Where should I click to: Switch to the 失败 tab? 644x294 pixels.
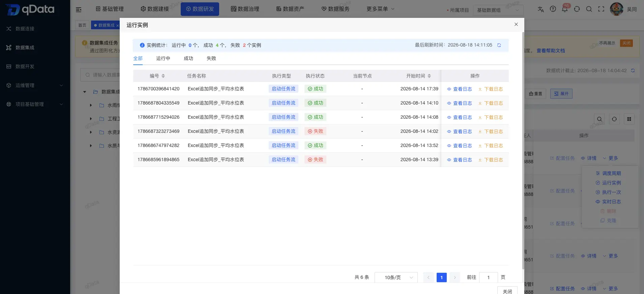(x=211, y=58)
